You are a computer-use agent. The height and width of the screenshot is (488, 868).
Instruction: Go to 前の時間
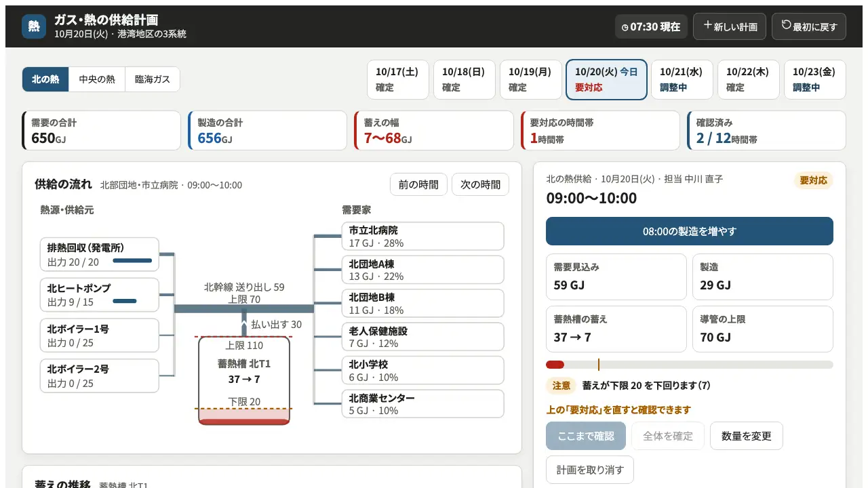[x=418, y=184]
